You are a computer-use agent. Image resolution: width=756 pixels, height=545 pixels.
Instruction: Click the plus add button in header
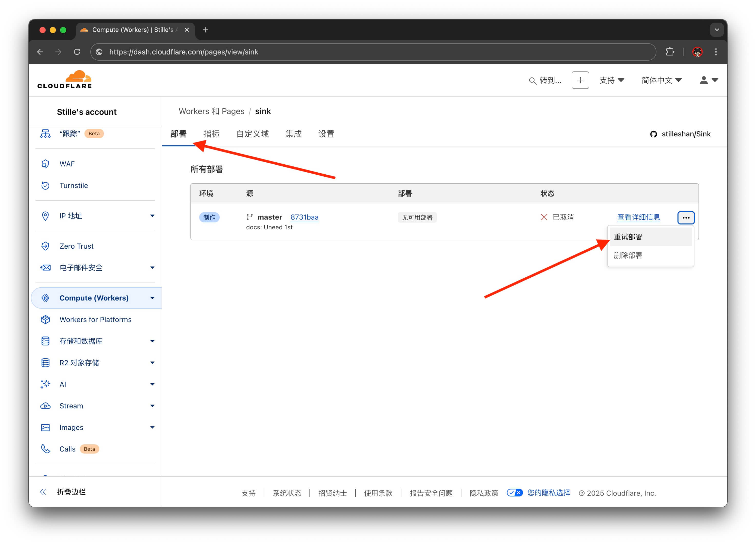pos(580,80)
